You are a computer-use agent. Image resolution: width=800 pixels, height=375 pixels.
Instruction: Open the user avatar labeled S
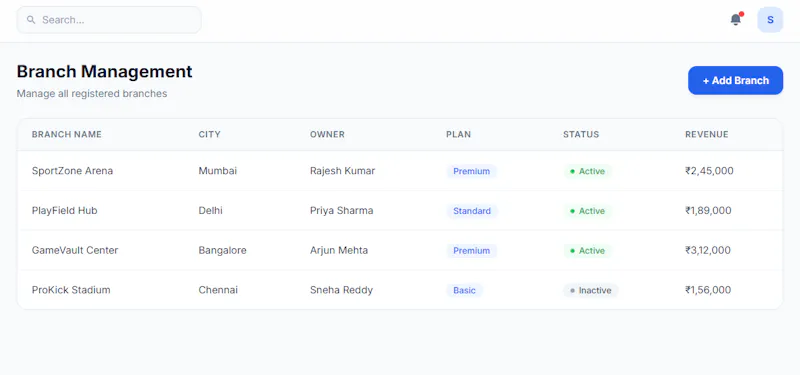pyautogui.click(x=770, y=20)
